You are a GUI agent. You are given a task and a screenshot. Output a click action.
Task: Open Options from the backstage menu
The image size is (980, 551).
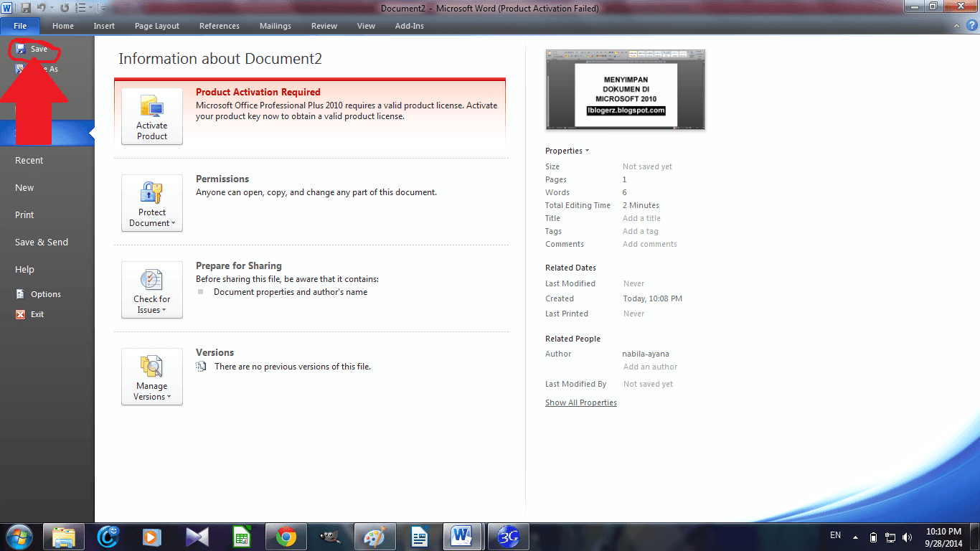[x=39, y=294]
